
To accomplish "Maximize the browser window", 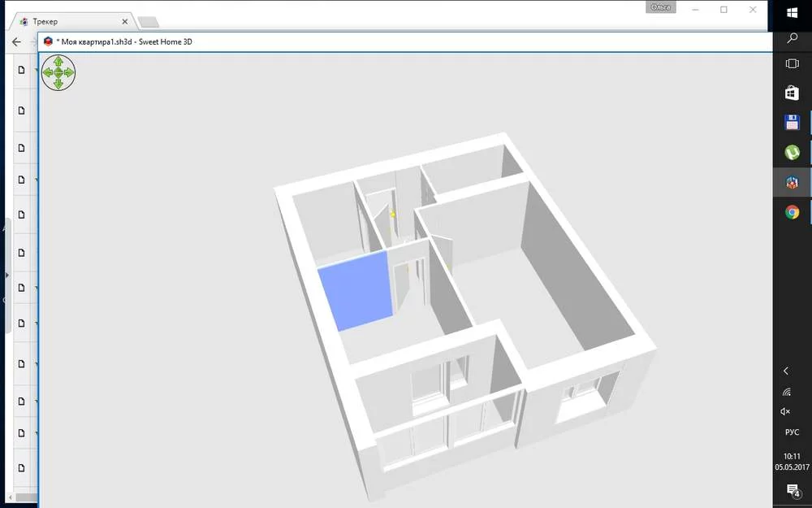I will [x=724, y=9].
